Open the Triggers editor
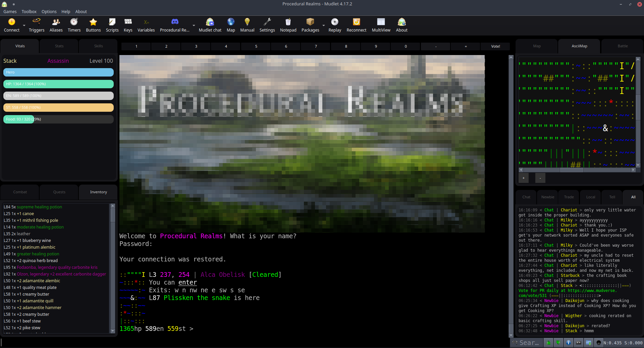This screenshot has width=644, height=348. (37, 25)
